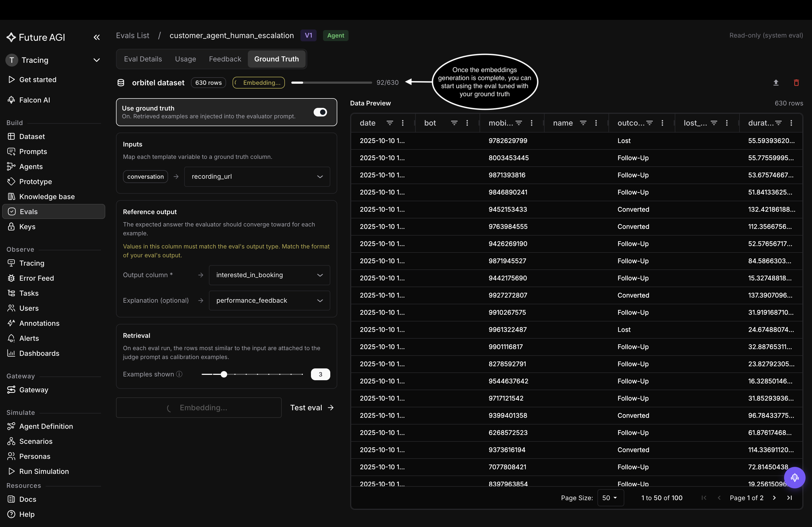
Task: Delete the dataset with the red trash icon
Action: (796, 82)
